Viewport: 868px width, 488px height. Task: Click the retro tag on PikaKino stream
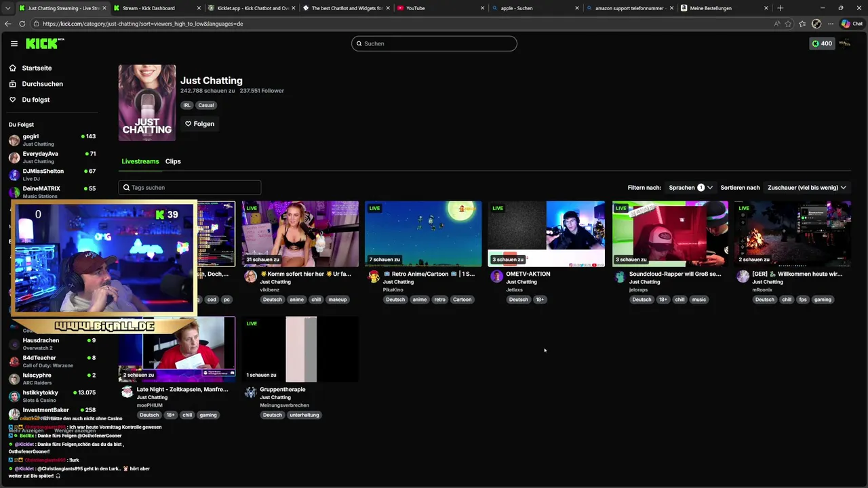point(440,300)
